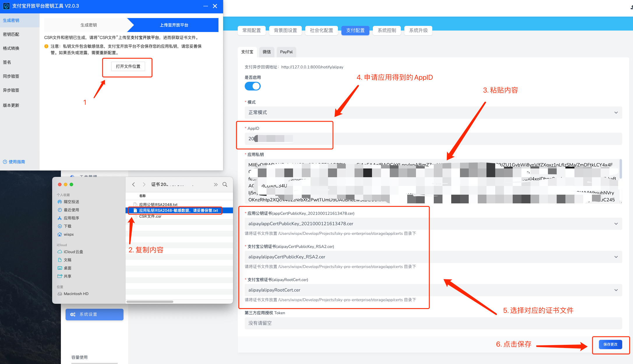Select 格式转换 in key tool sidebar

click(20, 48)
